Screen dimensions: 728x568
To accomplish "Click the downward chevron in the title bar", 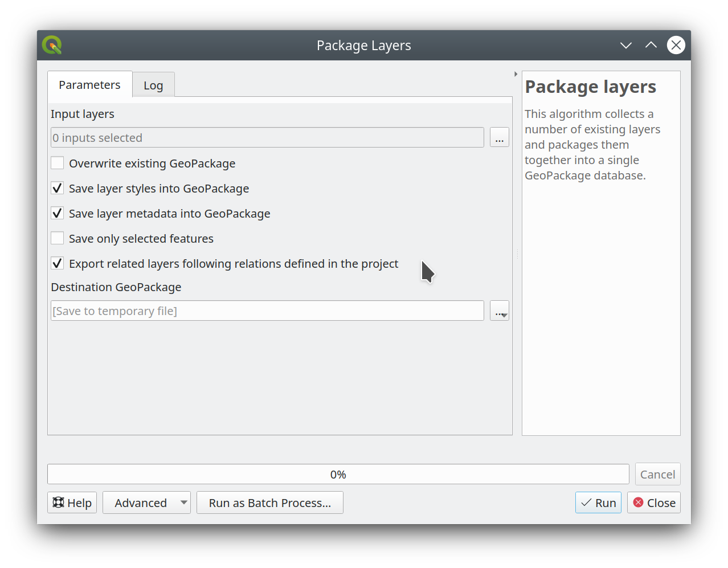I will 625,45.
